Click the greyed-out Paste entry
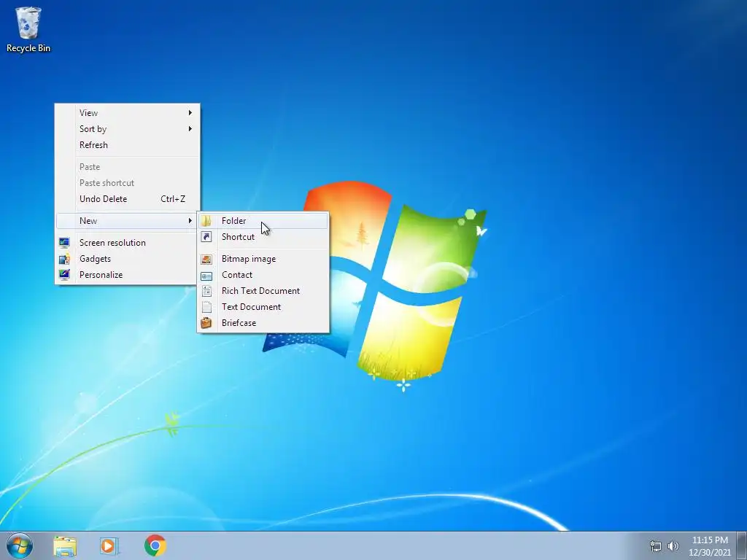747x560 pixels. [127, 167]
